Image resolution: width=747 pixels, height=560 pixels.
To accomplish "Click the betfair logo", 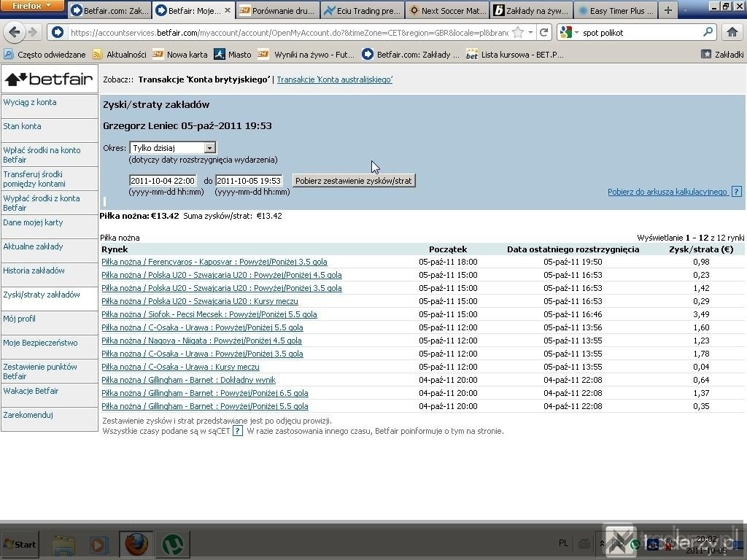I will (x=49, y=79).
